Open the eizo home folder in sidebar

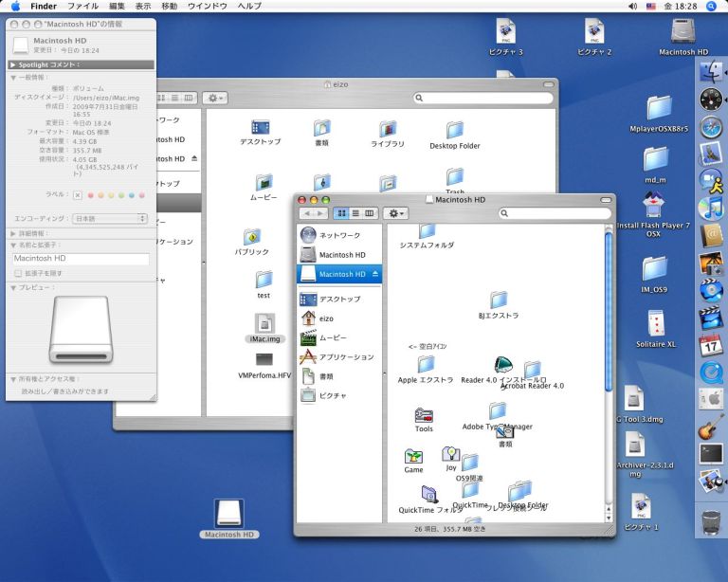[339, 318]
